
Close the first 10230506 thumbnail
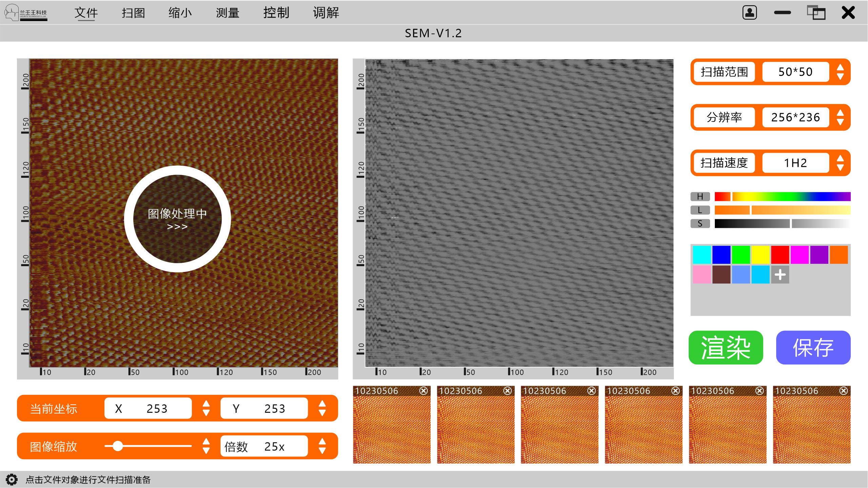point(423,391)
